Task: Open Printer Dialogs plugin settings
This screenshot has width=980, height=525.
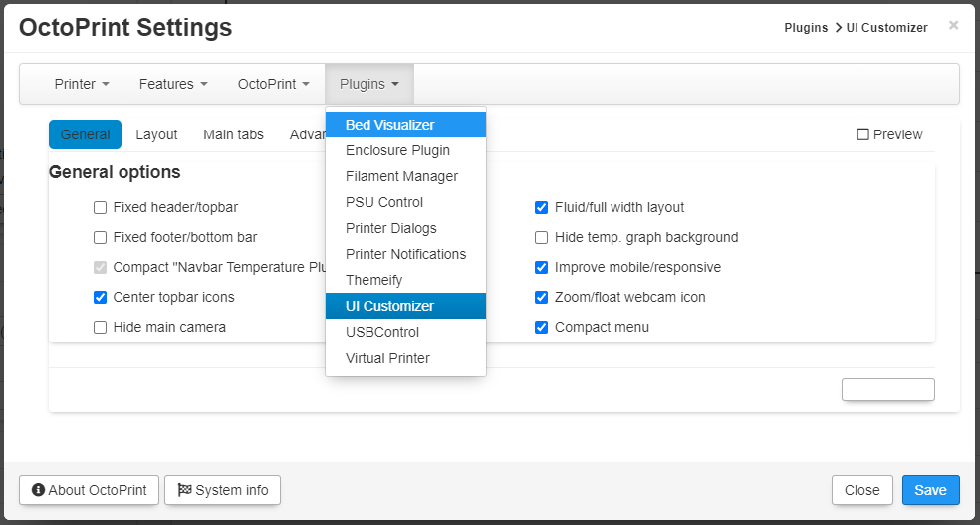Action: [405, 228]
